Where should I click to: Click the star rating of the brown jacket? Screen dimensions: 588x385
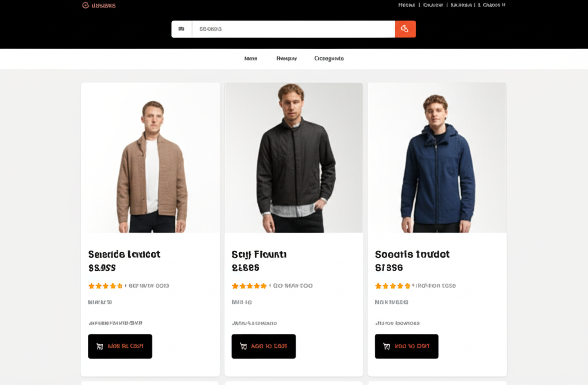[x=105, y=286]
